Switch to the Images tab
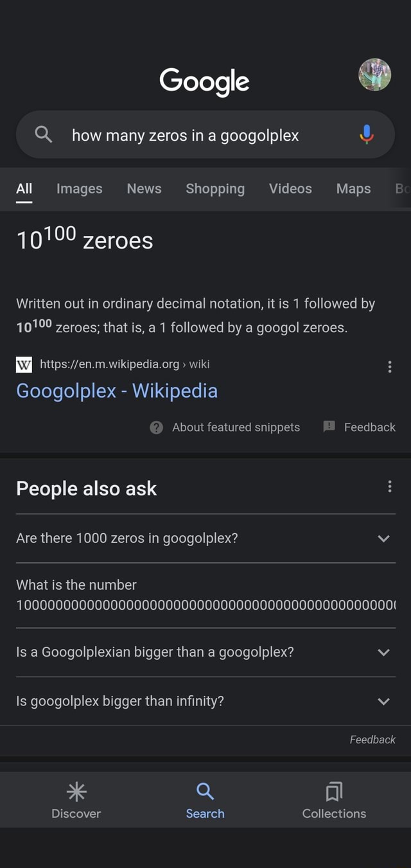This screenshot has width=411, height=868. pyautogui.click(x=79, y=188)
